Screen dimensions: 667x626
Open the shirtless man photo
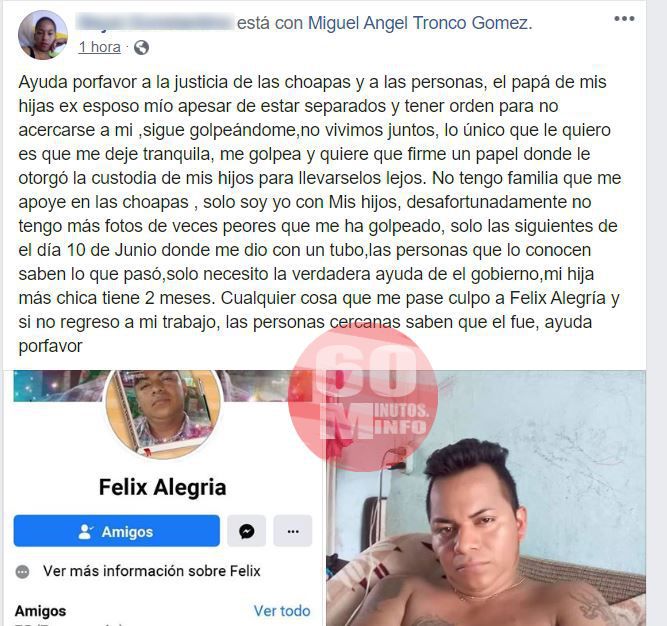[x=486, y=498]
